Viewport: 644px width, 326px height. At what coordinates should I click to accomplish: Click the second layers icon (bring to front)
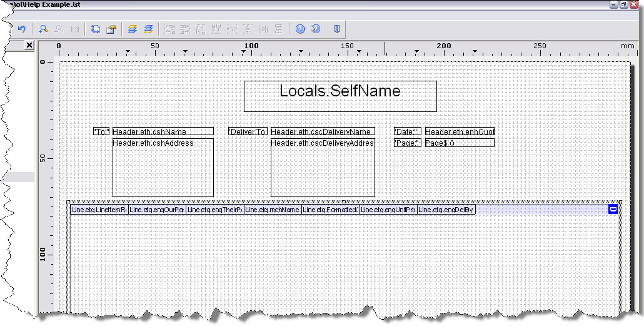[x=148, y=29]
